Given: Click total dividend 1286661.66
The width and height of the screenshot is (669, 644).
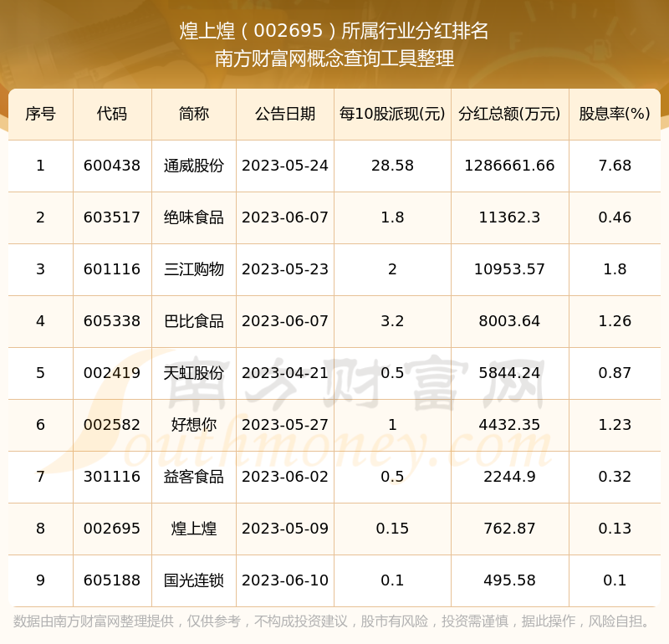Looking at the screenshot, I should click(510, 166).
